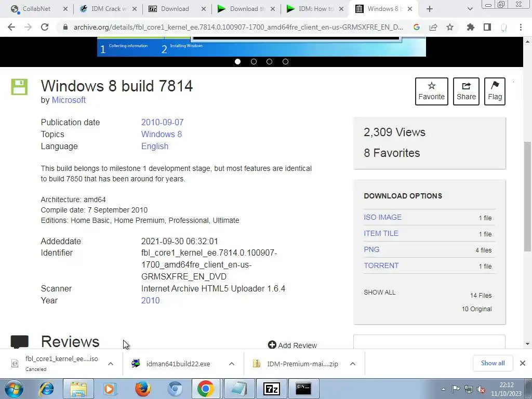Click the English language link
Viewport: 532px width, 399px height.
pyautogui.click(x=155, y=146)
